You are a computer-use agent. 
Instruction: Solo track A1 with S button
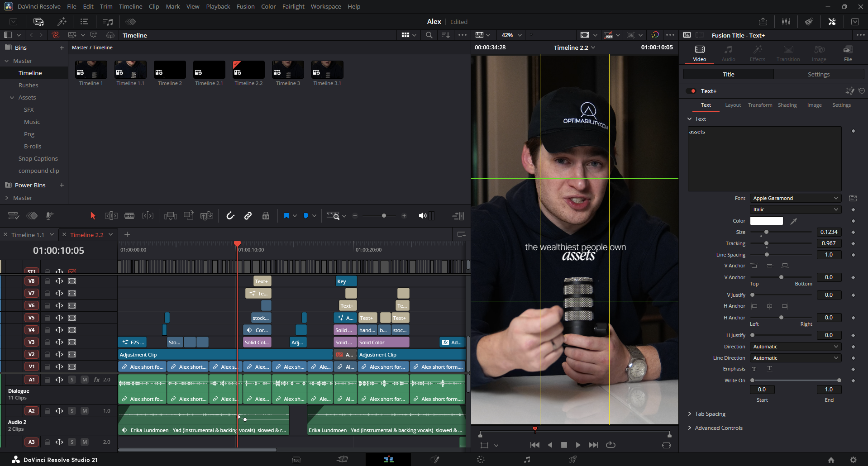pyautogui.click(x=72, y=380)
